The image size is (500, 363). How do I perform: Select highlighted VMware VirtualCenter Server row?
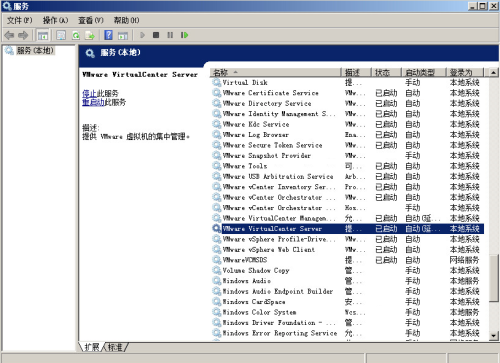click(348, 229)
